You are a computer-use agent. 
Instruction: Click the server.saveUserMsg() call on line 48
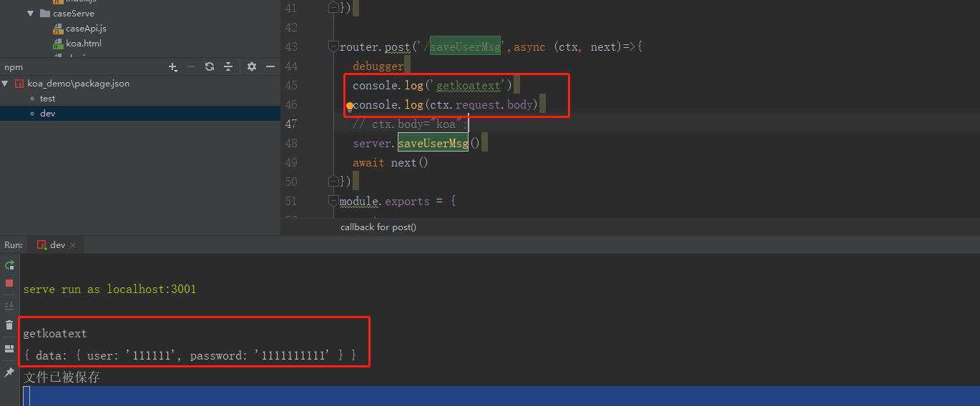click(416, 143)
